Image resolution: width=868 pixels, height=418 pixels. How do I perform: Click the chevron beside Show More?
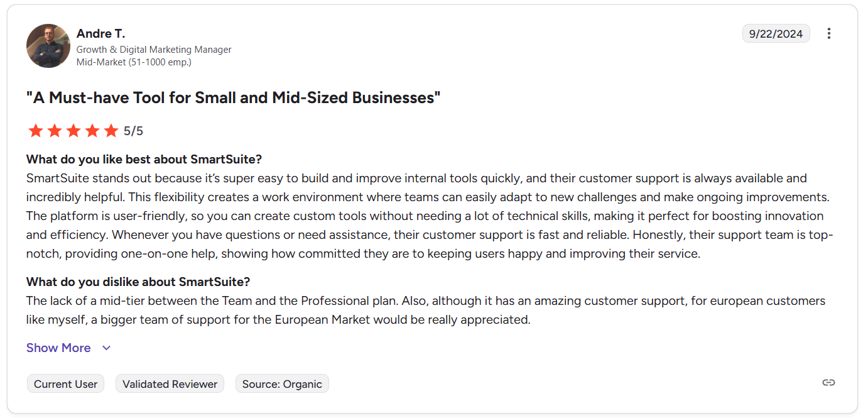106,348
